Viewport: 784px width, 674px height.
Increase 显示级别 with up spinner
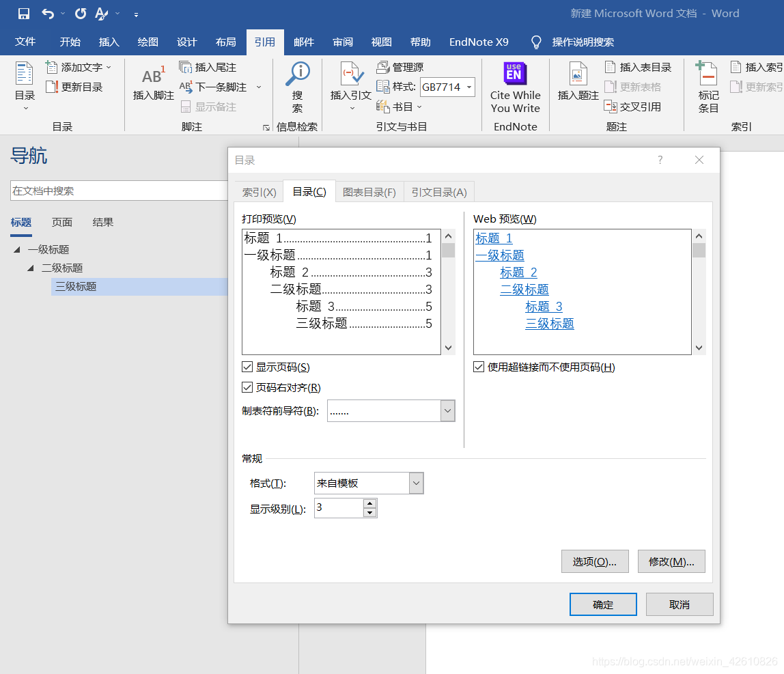(x=370, y=503)
